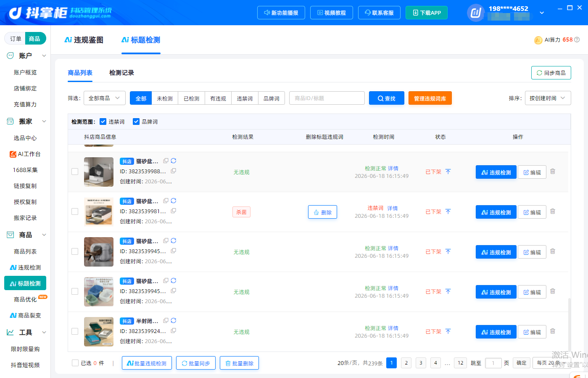Click the up-arrow icon in the 半封闭 row
The width and height of the screenshot is (588, 378).
click(x=448, y=331)
